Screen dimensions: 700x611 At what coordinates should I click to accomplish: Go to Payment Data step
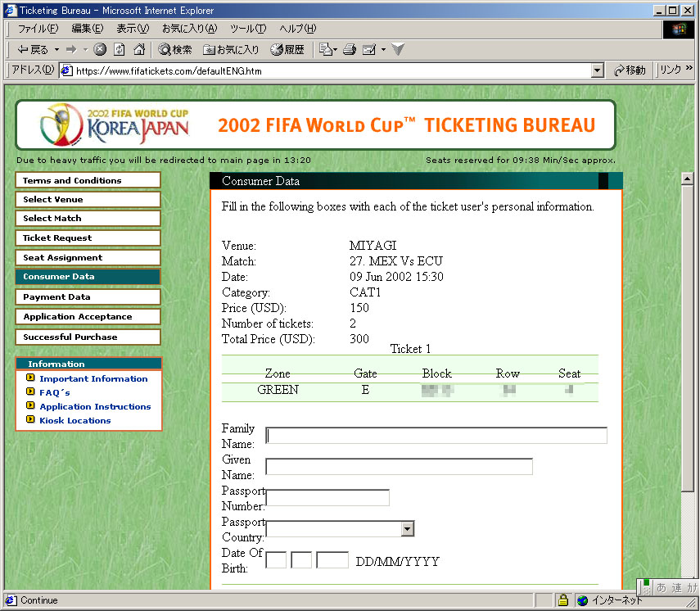(x=88, y=296)
